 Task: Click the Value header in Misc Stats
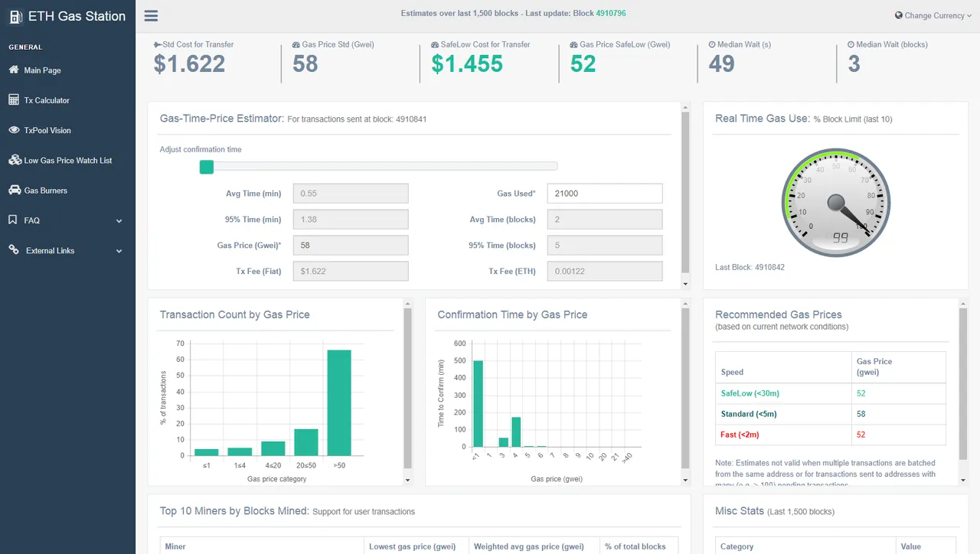click(x=911, y=546)
